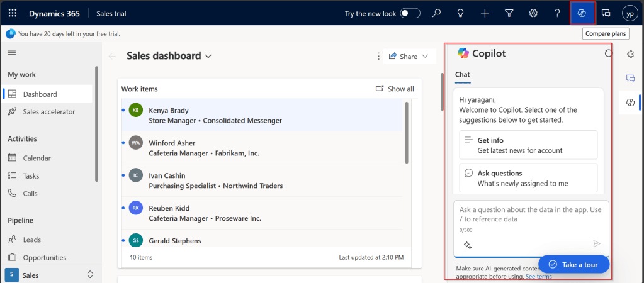This screenshot has width=644, height=283.
Task: Toggle the Try the new look switch
Action: point(410,13)
